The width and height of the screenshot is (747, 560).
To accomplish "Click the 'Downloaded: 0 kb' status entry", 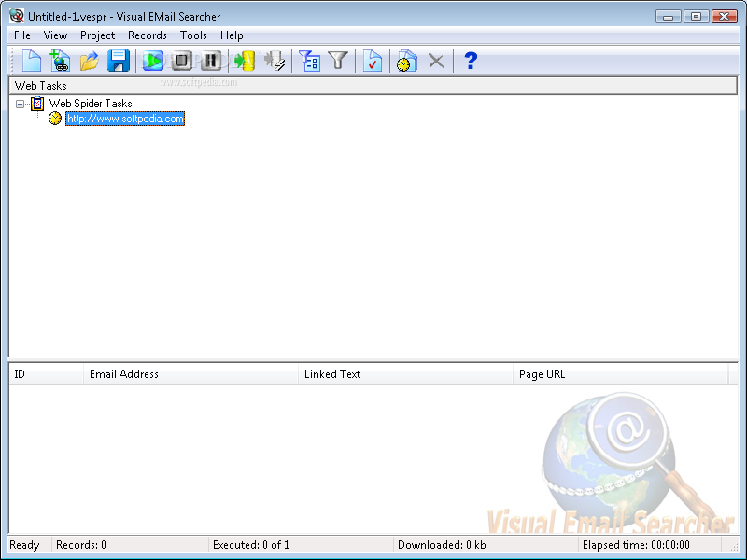I will click(x=442, y=545).
